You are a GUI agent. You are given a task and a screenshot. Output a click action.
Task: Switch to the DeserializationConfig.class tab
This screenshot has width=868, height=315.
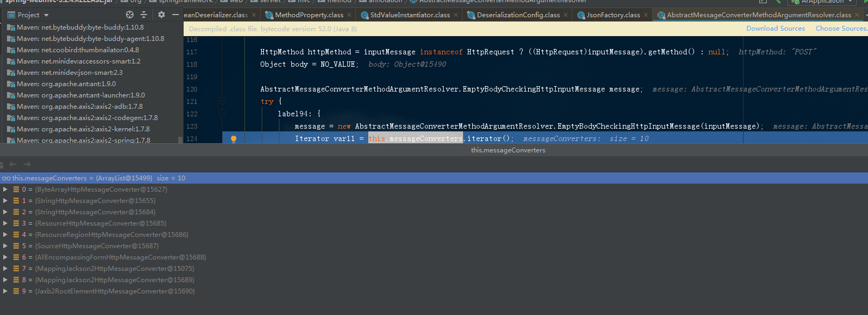tap(519, 15)
